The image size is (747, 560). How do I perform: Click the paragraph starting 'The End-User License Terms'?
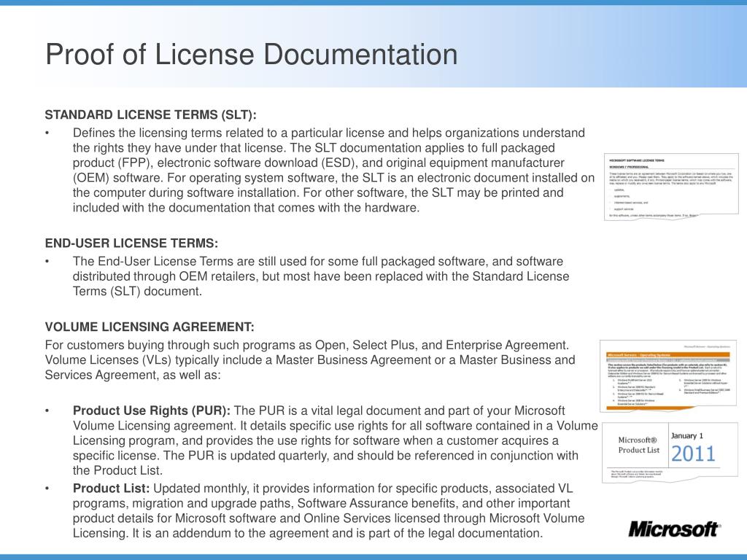coord(321,276)
